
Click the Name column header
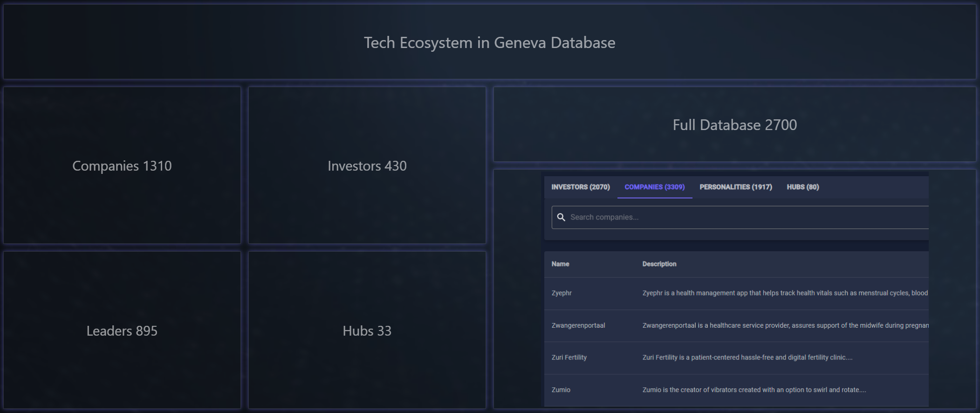pos(560,264)
